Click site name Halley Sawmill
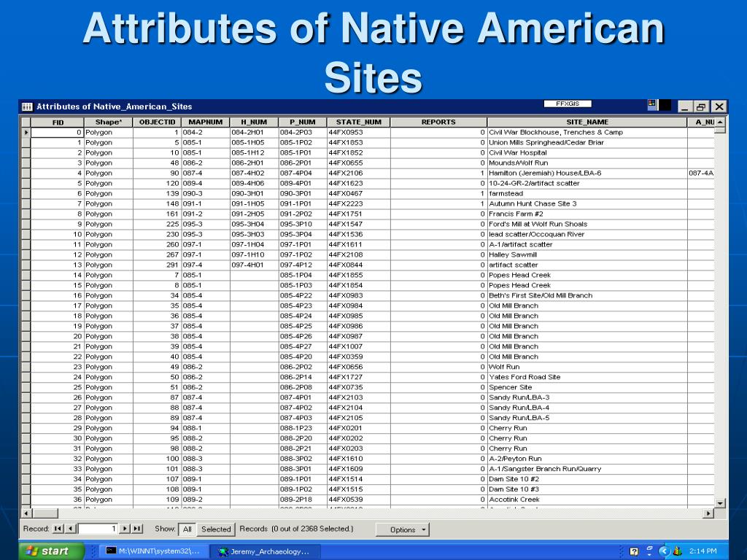The image size is (747, 560). coord(513,254)
